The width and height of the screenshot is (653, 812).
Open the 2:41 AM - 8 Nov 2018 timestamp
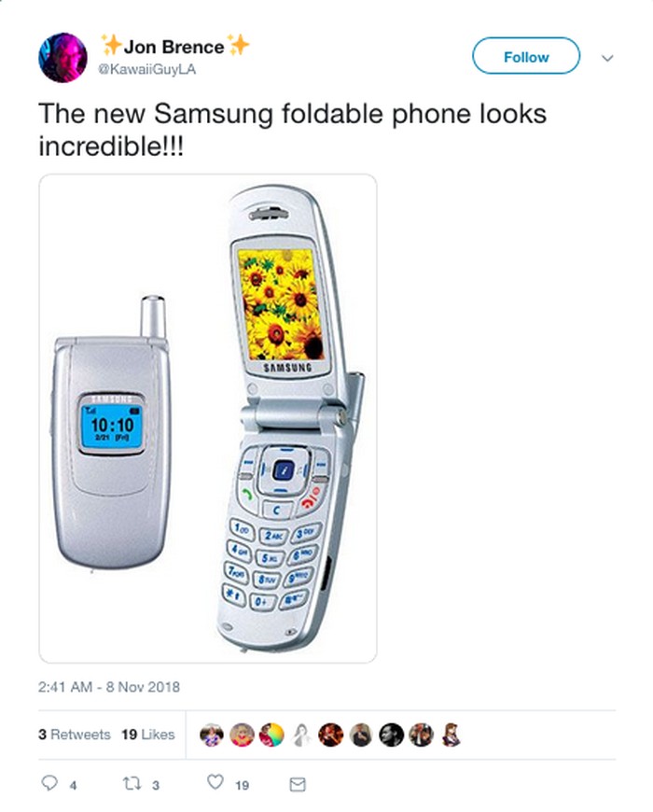[109, 687]
